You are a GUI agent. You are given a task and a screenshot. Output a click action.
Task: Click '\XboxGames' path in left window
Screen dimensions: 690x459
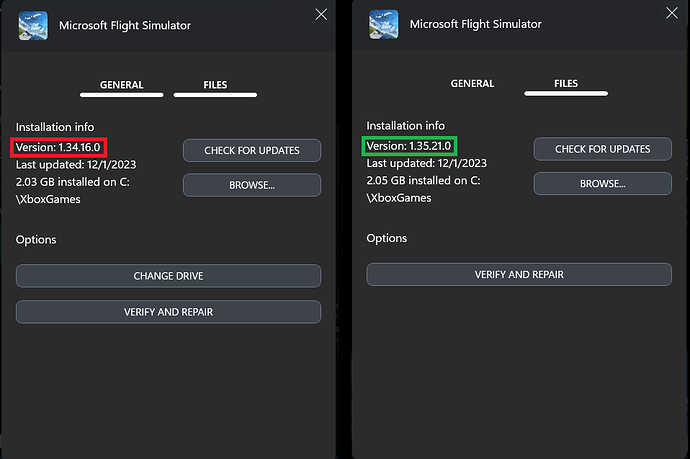click(x=48, y=199)
